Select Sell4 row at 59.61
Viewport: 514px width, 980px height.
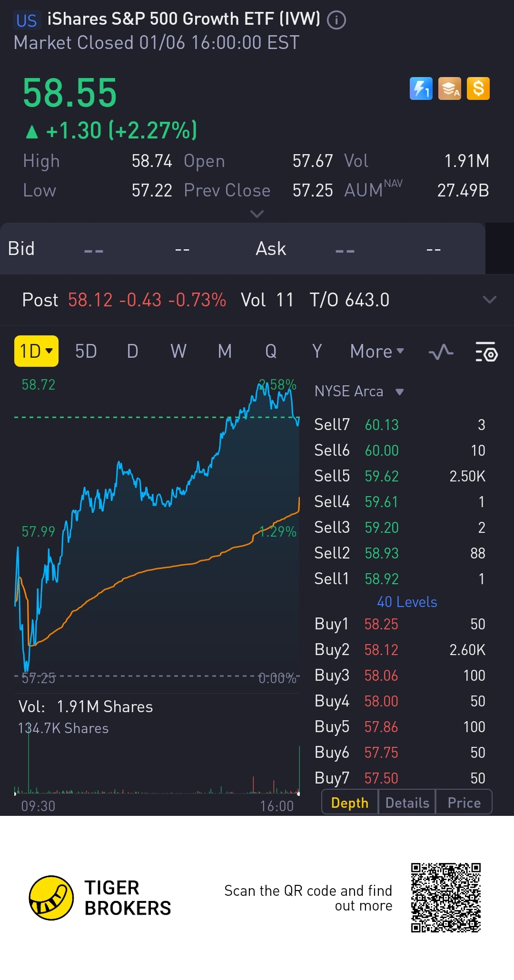click(x=400, y=501)
